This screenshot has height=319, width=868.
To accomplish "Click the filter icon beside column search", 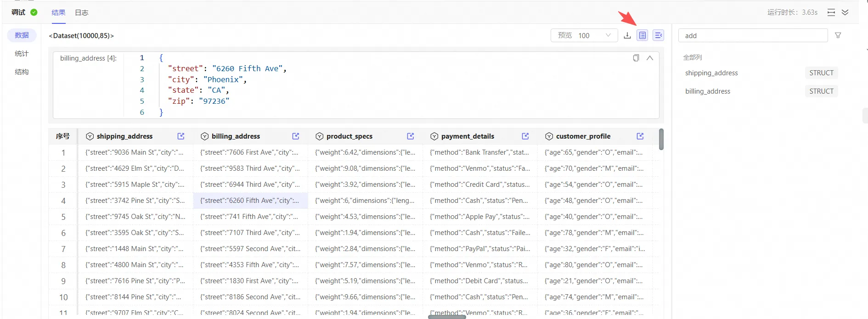I will (838, 35).
